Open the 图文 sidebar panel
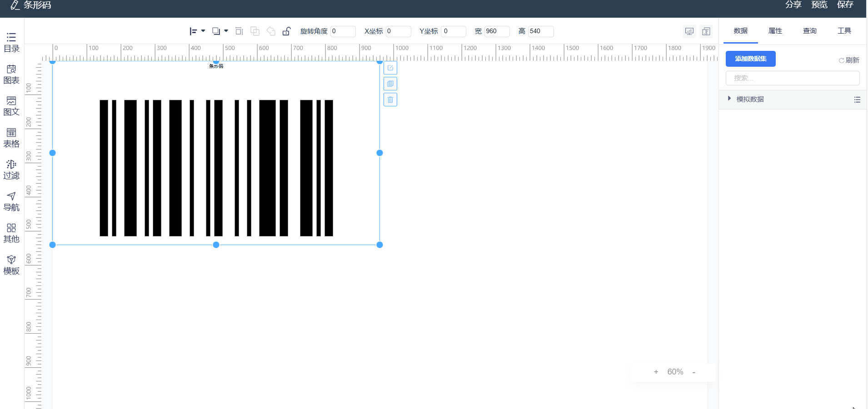 click(11, 106)
